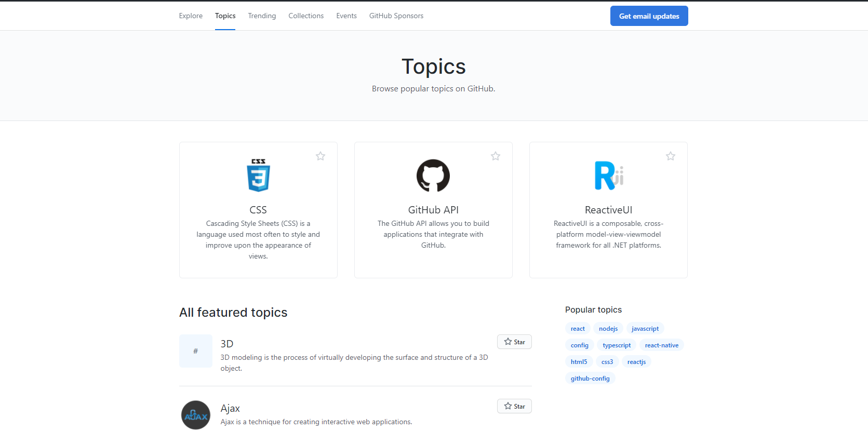This screenshot has width=868, height=432.
Task: Click the ReactiveUI description text
Action: (x=608, y=234)
